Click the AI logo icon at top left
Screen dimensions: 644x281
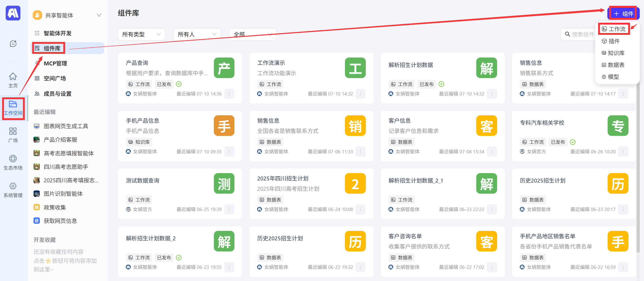tap(13, 13)
